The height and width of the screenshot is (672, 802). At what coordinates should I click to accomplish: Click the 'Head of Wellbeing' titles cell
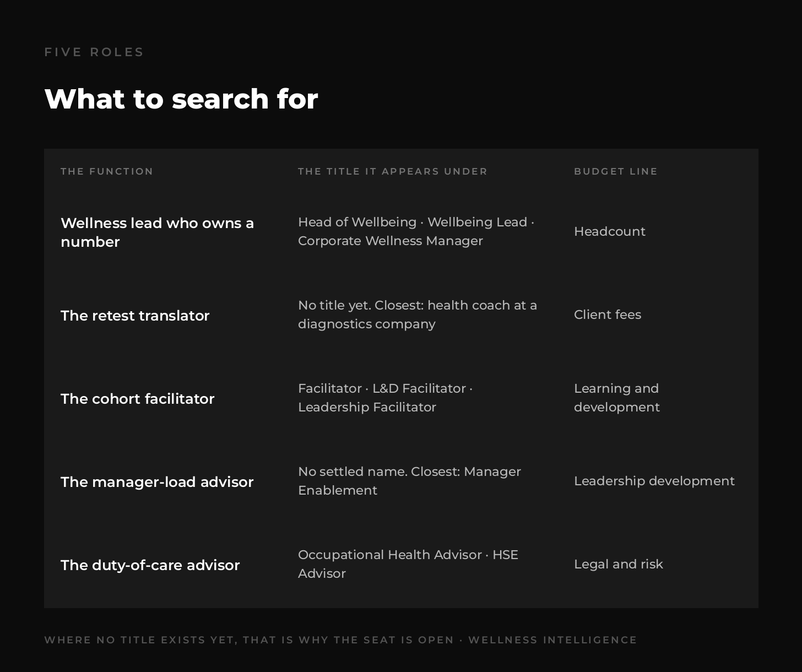coord(416,231)
